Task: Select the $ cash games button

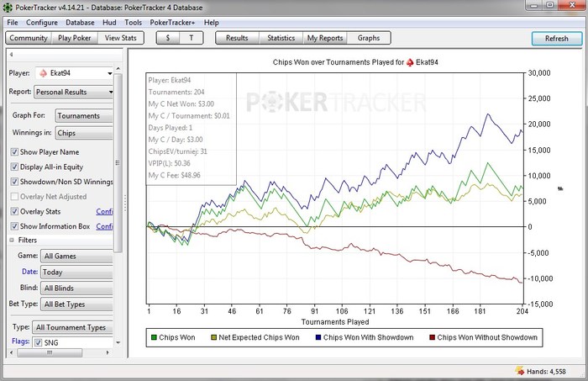Action: 168,38
